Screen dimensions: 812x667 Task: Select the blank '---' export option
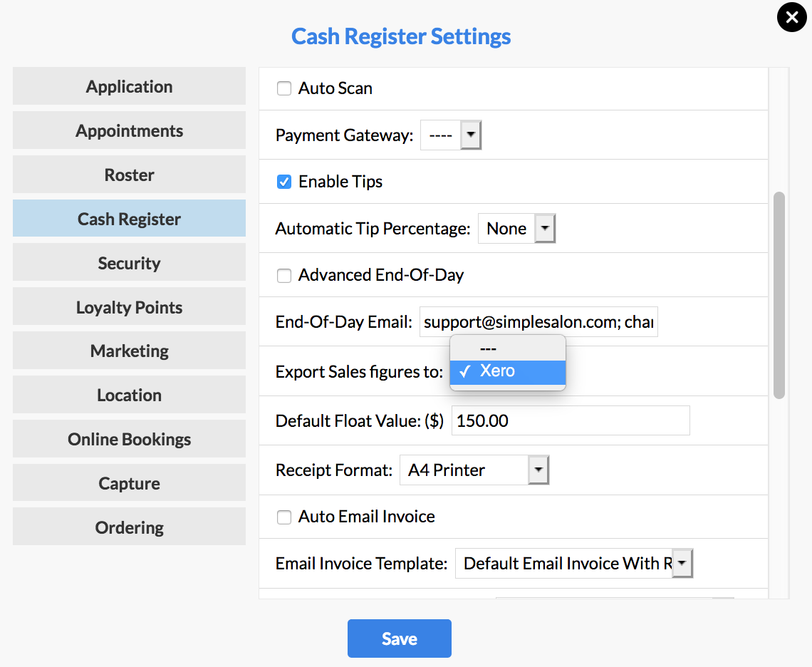(x=507, y=348)
